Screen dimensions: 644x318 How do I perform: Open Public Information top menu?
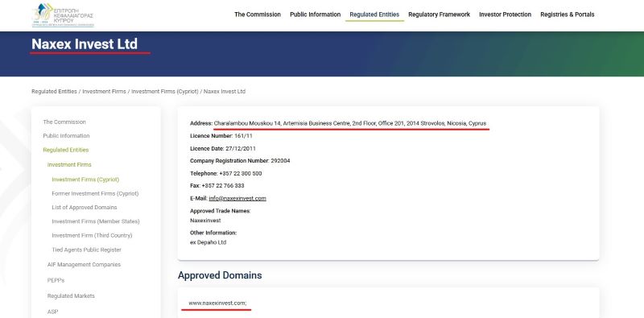point(315,14)
